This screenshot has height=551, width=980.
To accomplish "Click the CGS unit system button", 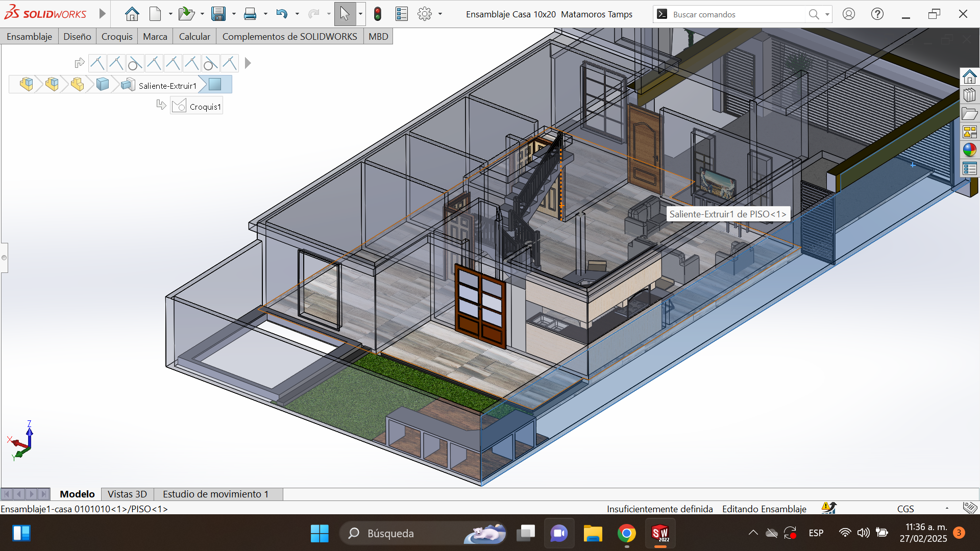I will point(905,509).
